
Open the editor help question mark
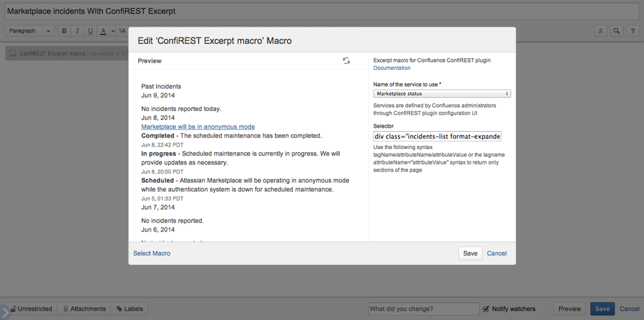pyautogui.click(x=633, y=31)
